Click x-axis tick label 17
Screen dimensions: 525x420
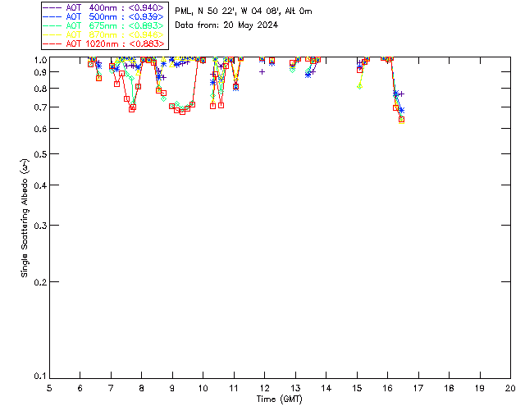tap(418, 388)
